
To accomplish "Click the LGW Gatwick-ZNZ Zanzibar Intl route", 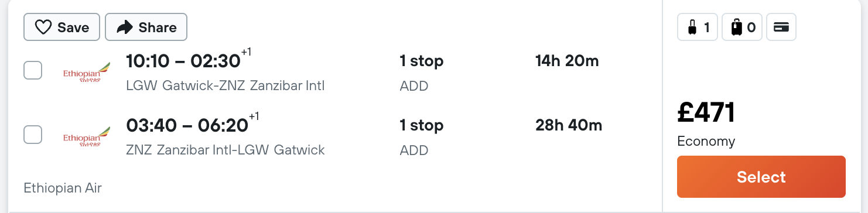I will (x=225, y=85).
